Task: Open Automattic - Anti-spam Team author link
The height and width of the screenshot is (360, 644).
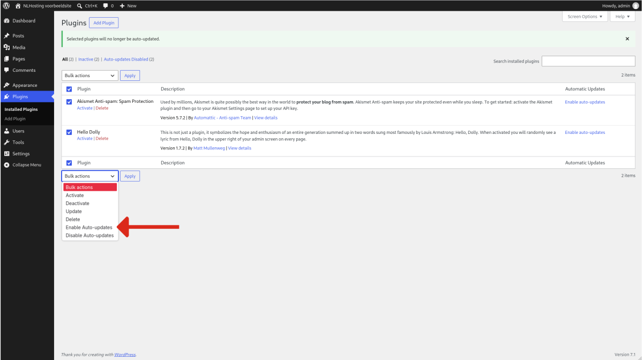Action: click(x=222, y=118)
